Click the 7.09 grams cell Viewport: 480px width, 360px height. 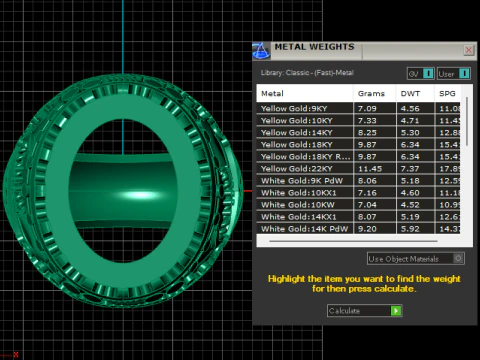(x=375, y=108)
